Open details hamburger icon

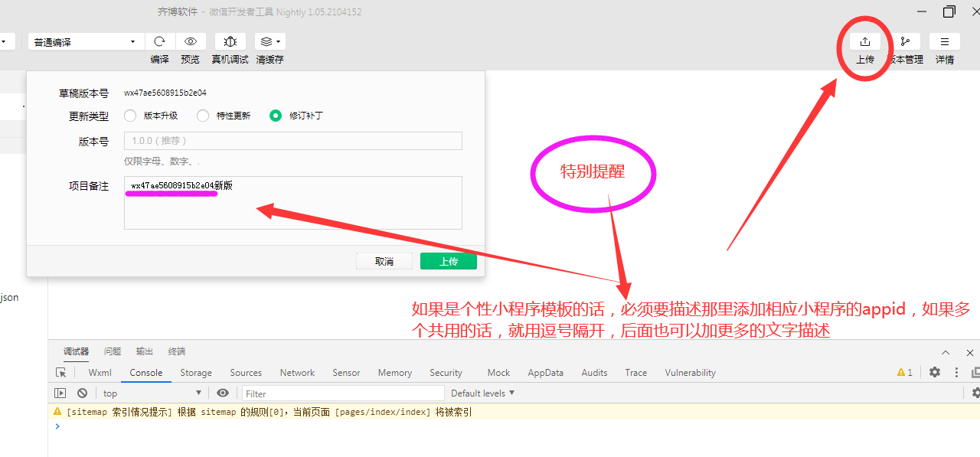pos(945,41)
